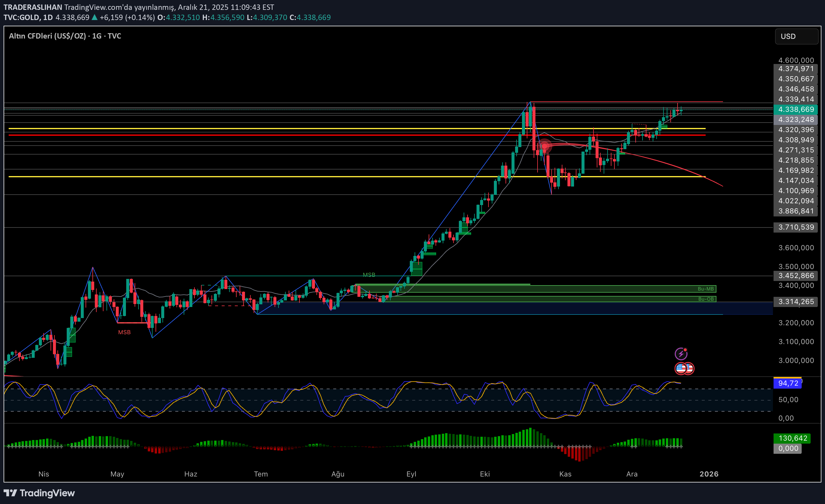Screen dimensions: 825x504
Task: Click the current price label 4.338,669
Action: [796, 109]
